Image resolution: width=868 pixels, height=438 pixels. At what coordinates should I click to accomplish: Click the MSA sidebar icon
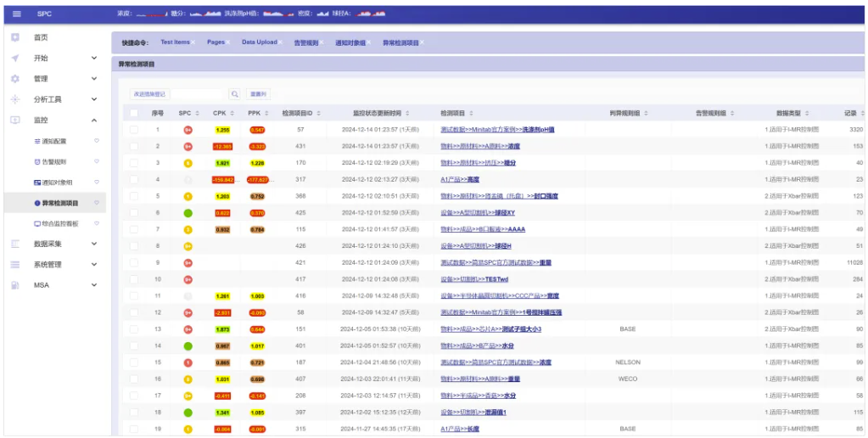15,285
